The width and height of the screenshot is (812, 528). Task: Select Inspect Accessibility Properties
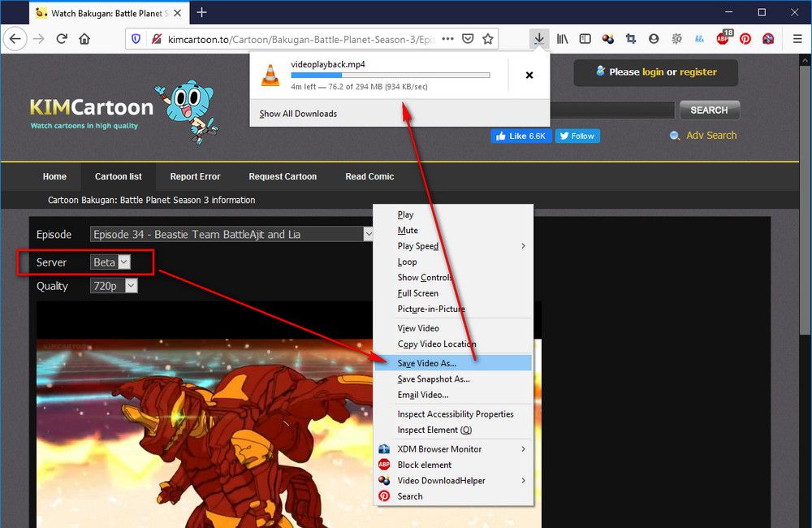coord(453,414)
